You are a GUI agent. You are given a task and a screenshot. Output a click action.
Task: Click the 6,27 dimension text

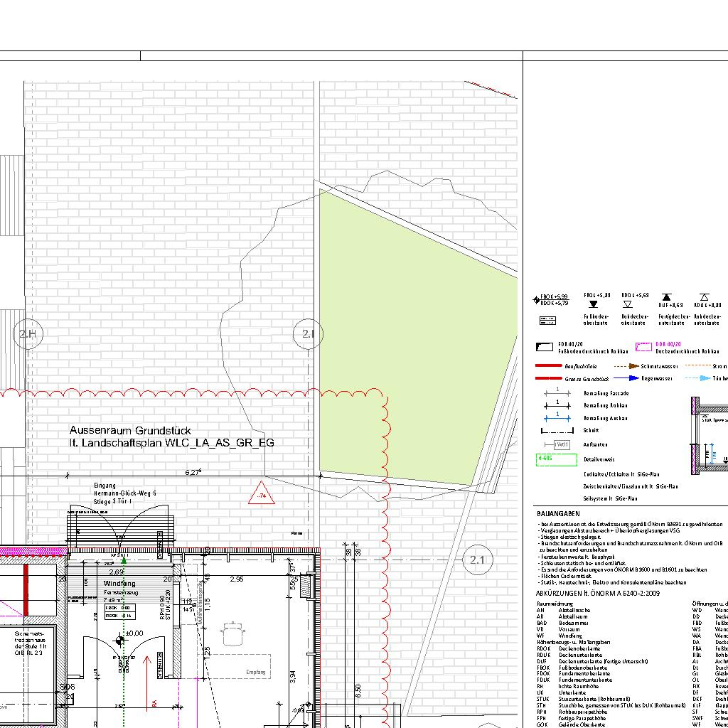click(193, 471)
